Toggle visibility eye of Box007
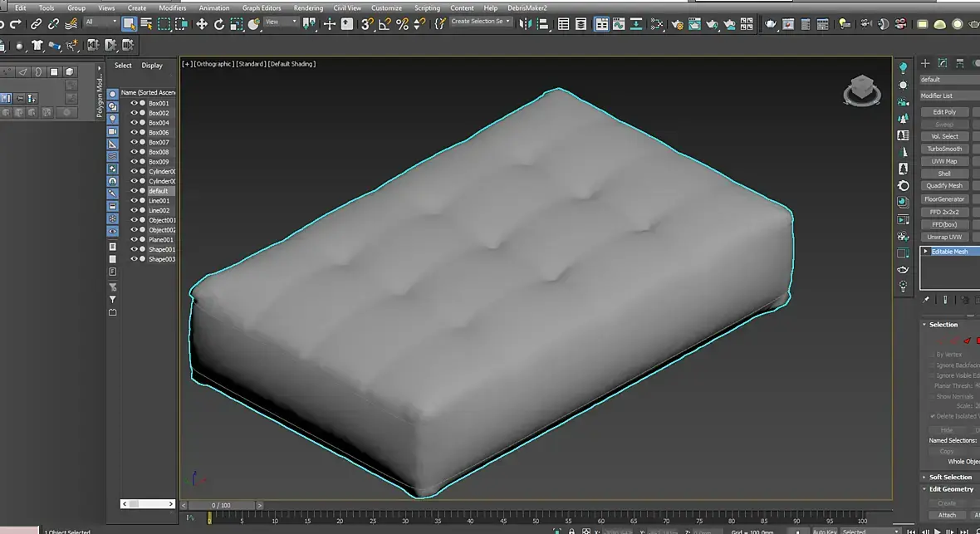Screen dimensions: 980x534 tap(134, 142)
